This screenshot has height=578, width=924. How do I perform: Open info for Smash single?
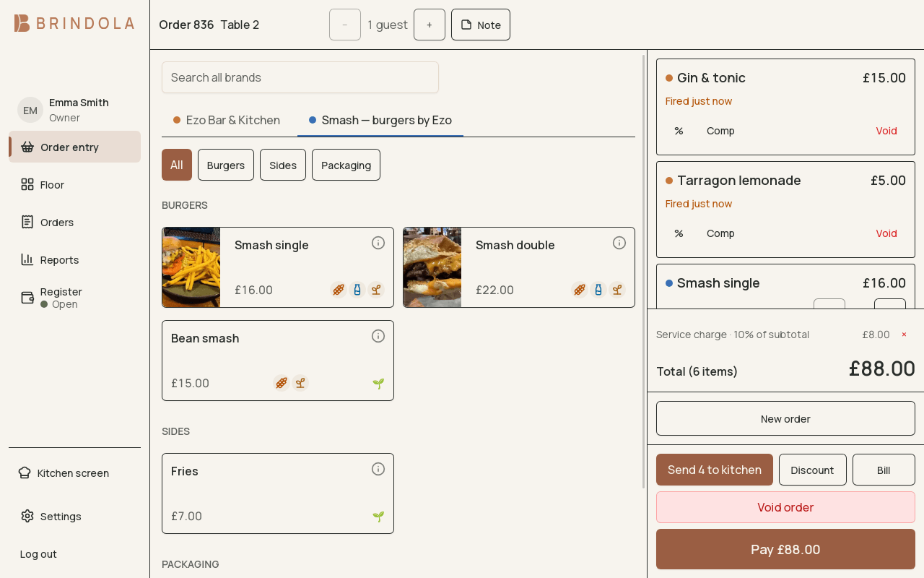coord(378,243)
